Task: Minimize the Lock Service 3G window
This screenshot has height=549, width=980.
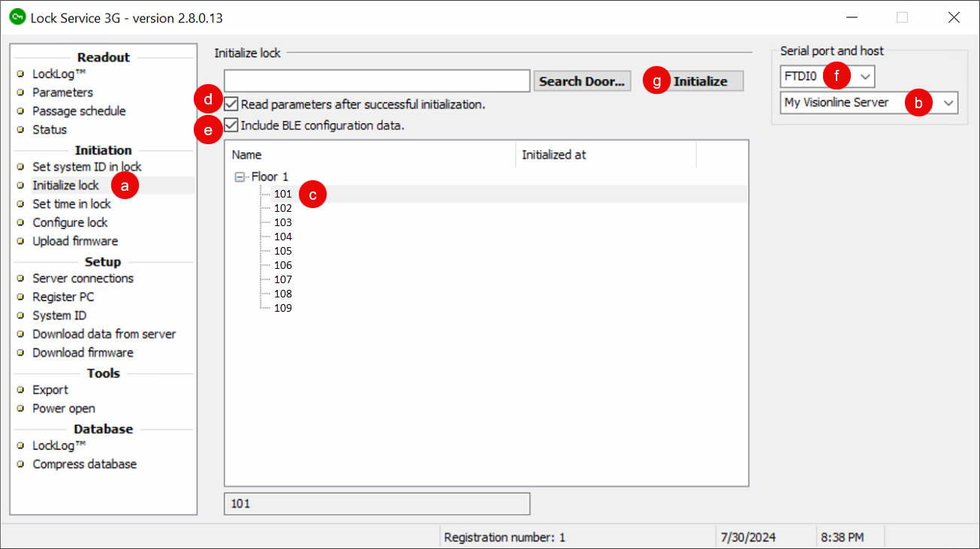Action: tap(852, 17)
